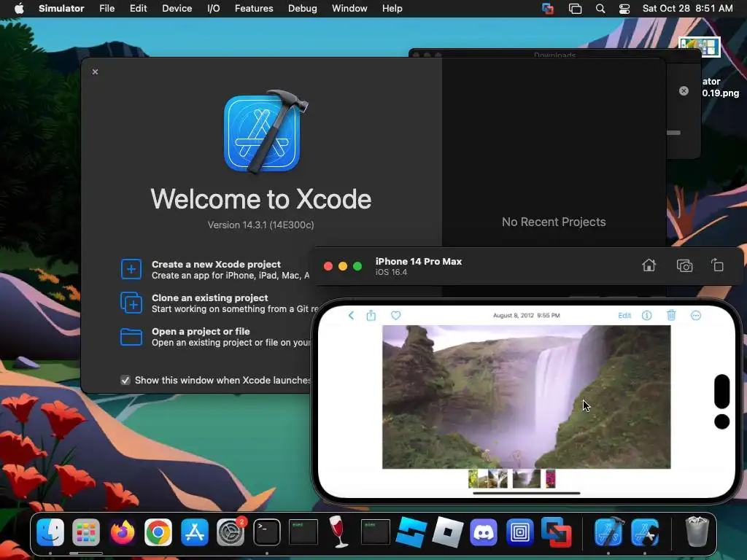Open the screenshot thumbnail on the desktop
This screenshot has height=560, width=747.
(700, 47)
